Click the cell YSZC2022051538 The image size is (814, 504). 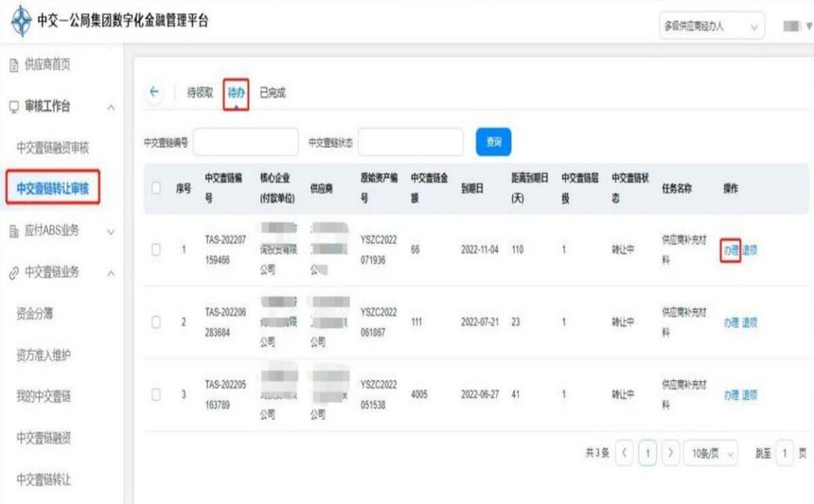point(379,394)
